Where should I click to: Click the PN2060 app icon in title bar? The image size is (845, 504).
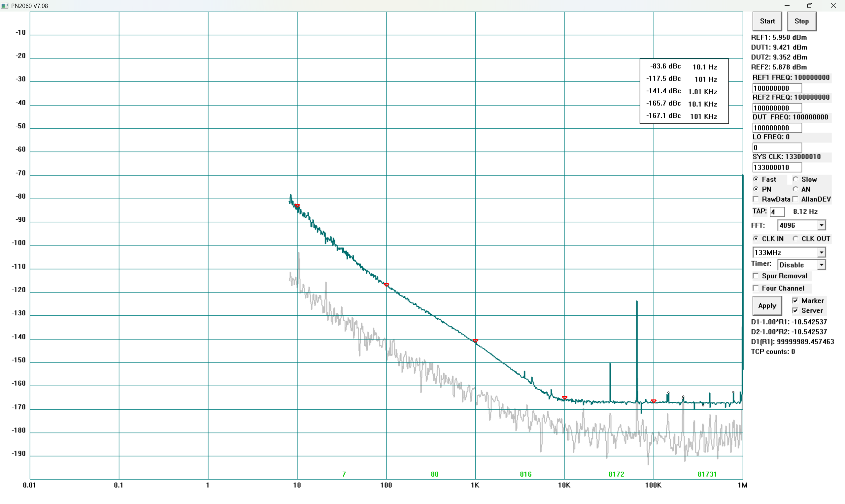(4, 6)
